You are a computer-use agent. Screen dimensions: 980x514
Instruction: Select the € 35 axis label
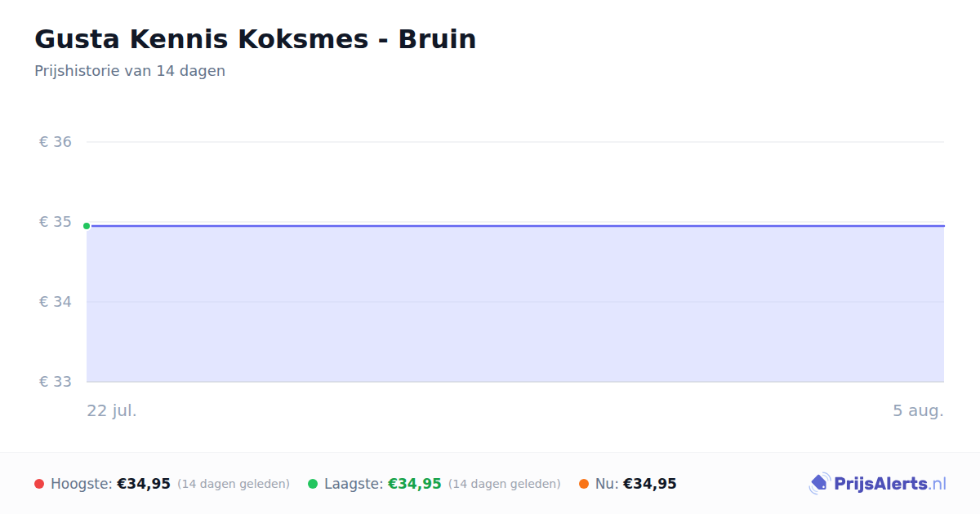(56, 222)
